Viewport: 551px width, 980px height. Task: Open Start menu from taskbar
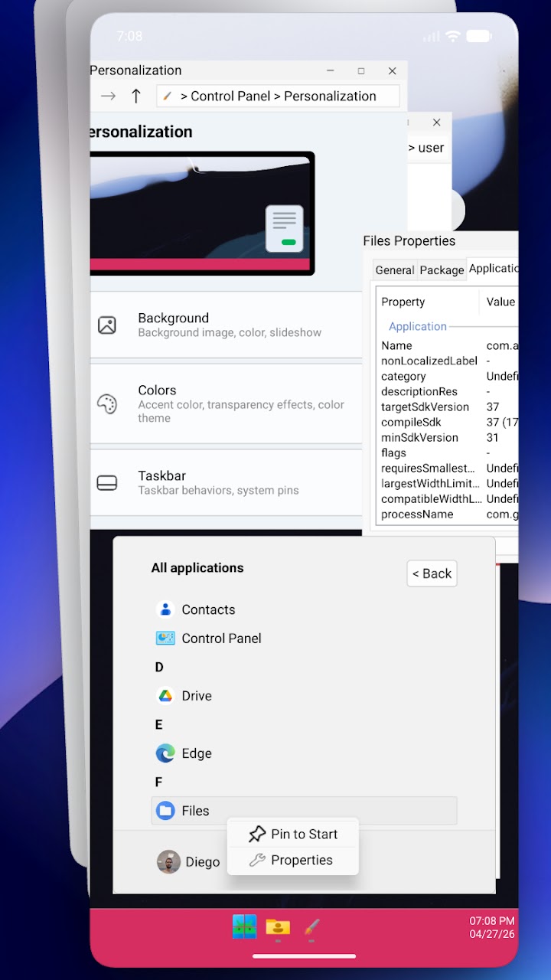tap(244, 927)
